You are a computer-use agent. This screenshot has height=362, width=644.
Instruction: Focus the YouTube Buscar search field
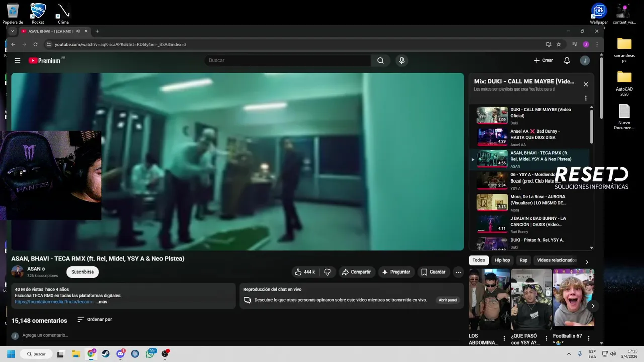pyautogui.click(x=288, y=60)
